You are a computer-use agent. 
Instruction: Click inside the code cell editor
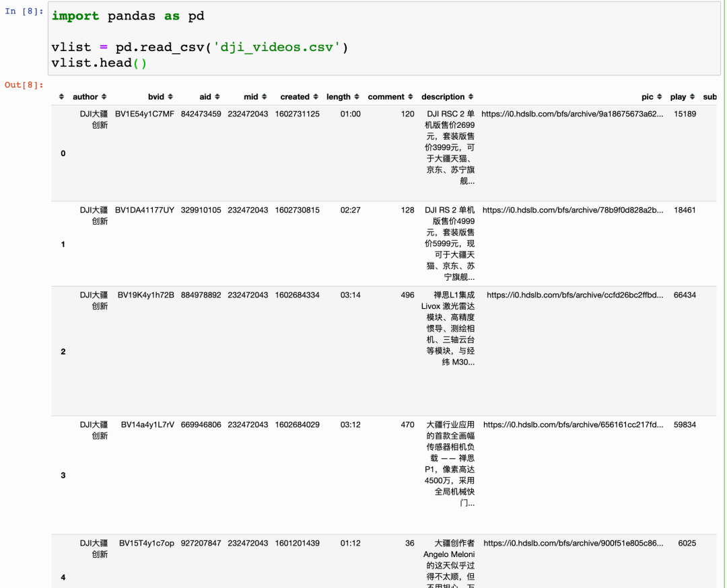tap(384, 38)
